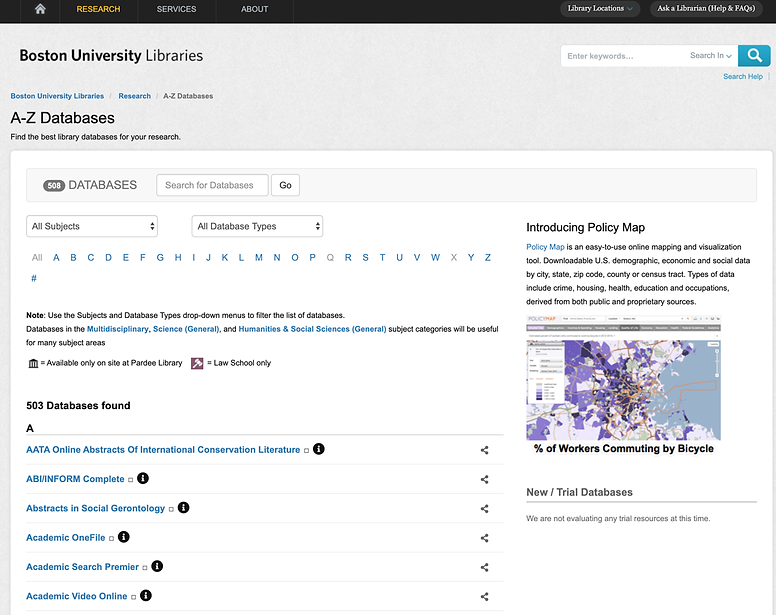Open the Academic Search Premier database
The image size is (776, 615).
[x=82, y=567]
